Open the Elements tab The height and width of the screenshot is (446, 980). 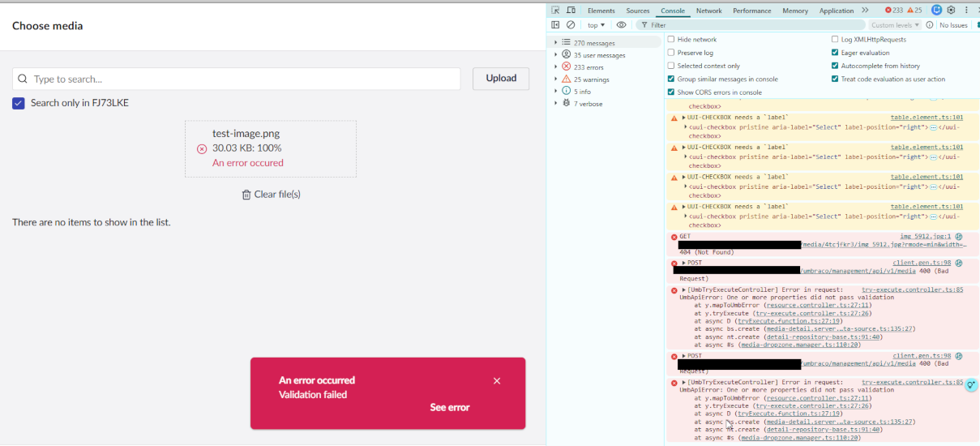click(x=601, y=11)
